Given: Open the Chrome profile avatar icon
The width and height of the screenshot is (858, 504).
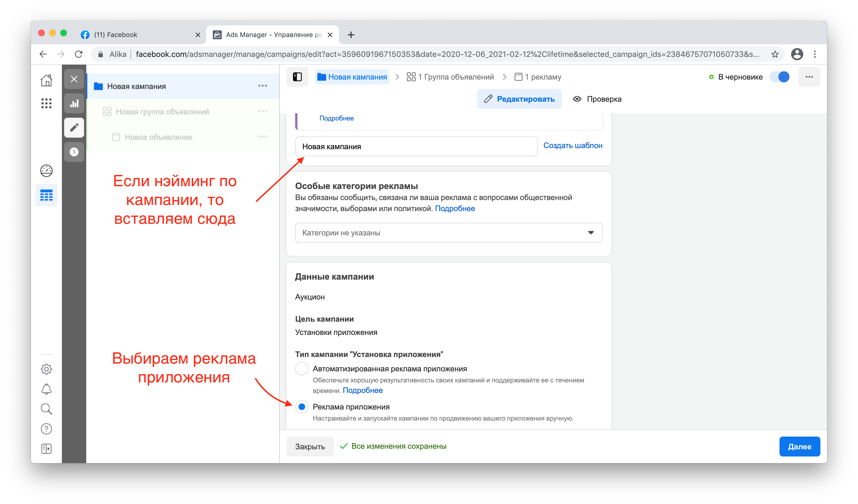Looking at the screenshot, I should tap(797, 54).
